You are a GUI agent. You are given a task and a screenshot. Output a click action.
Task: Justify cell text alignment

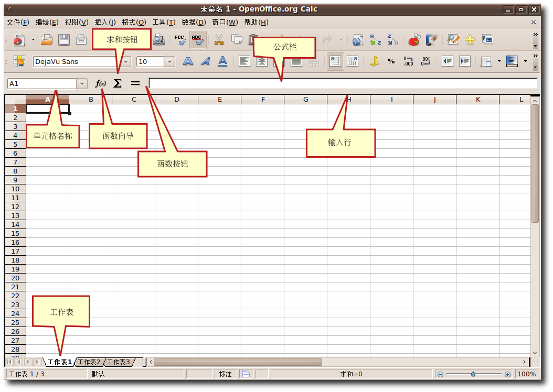tap(296, 62)
